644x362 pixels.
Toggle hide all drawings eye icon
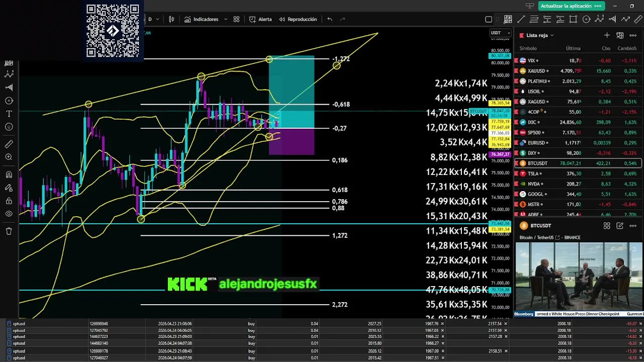pyautogui.click(x=9, y=214)
